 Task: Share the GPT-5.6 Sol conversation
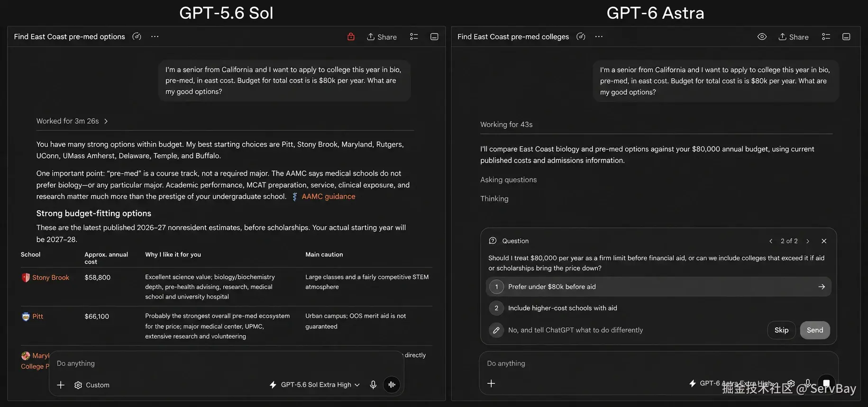(x=382, y=37)
